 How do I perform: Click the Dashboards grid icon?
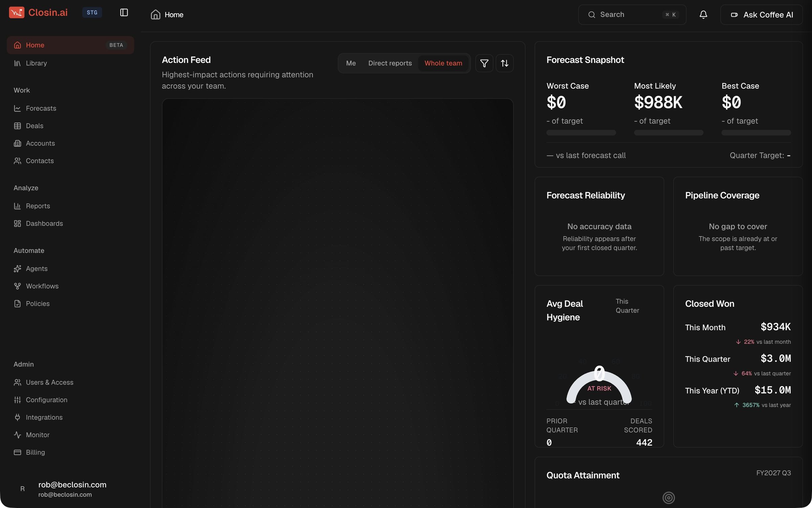pos(17,224)
